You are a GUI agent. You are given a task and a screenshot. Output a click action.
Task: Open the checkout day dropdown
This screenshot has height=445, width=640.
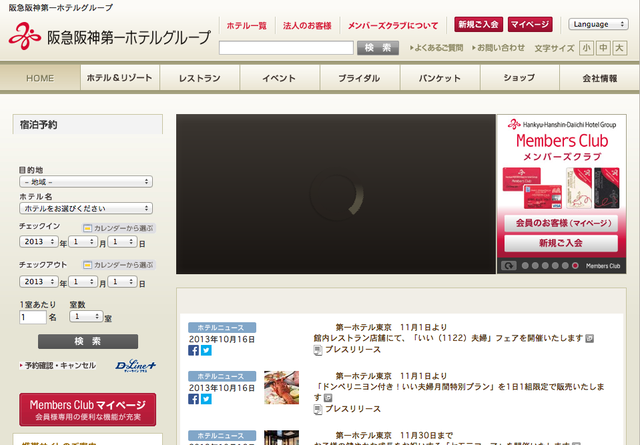click(122, 281)
